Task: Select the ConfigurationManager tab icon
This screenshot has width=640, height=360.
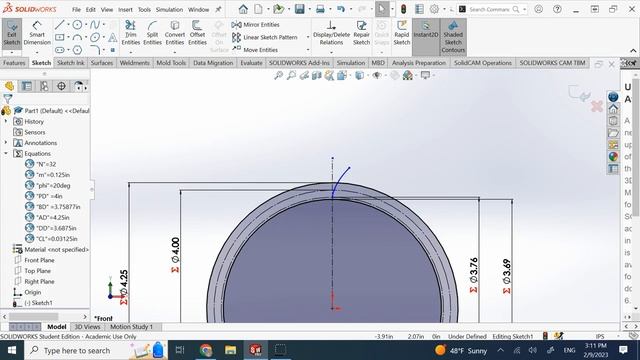Action: pos(44,86)
